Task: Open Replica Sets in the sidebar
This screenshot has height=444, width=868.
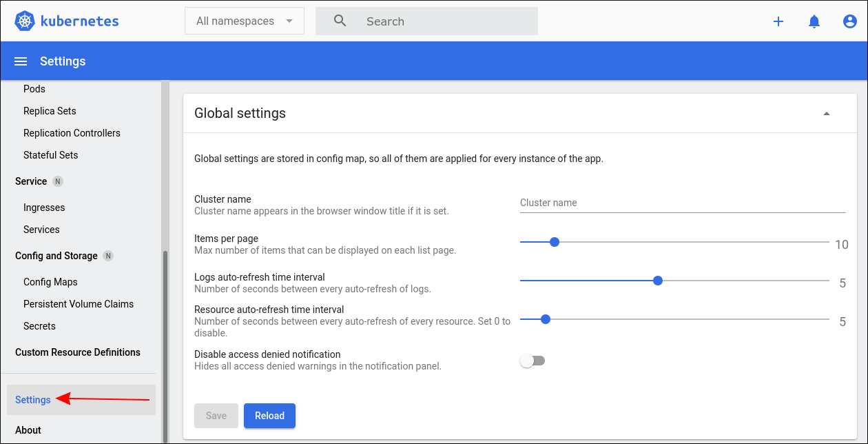Action: (x=50, y=111)
